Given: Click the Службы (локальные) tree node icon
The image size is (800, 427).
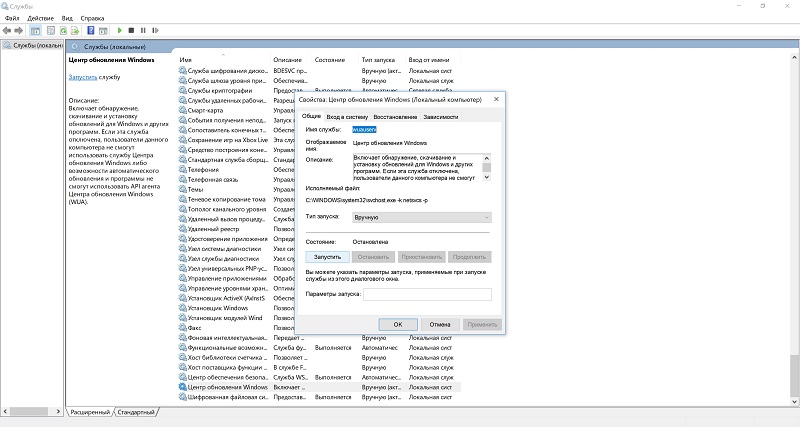Looking at the screenshot, I should pyautogui.click(x=7, y=45).
